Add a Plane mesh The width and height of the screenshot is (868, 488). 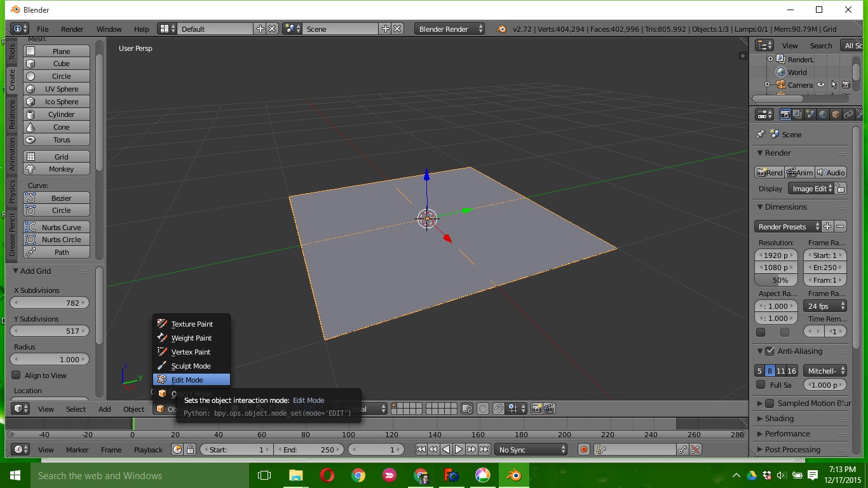pyautogui.click(x=57, y=51)
